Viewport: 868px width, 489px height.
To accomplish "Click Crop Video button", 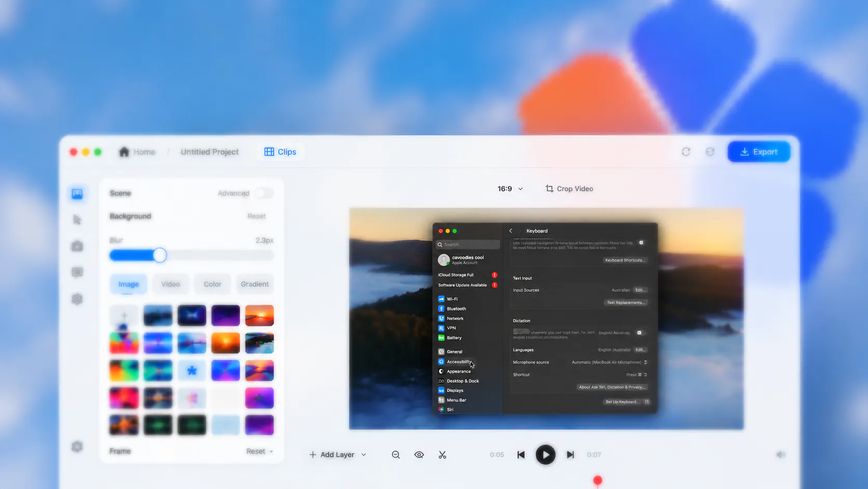I will 569,189.
